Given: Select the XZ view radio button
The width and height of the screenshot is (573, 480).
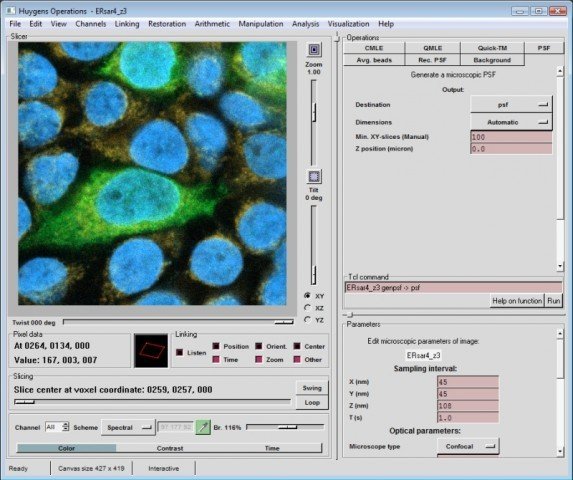Looking at the screenshot, I should [307, 308].
